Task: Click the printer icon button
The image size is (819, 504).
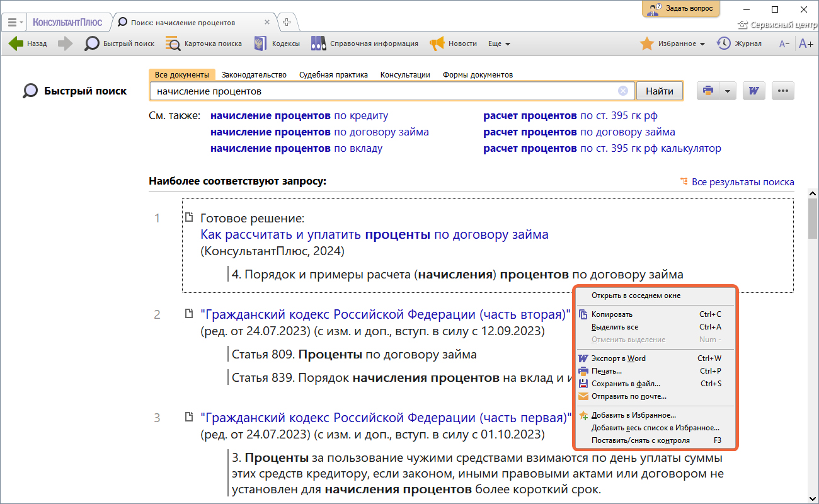Action: (707, 91)
